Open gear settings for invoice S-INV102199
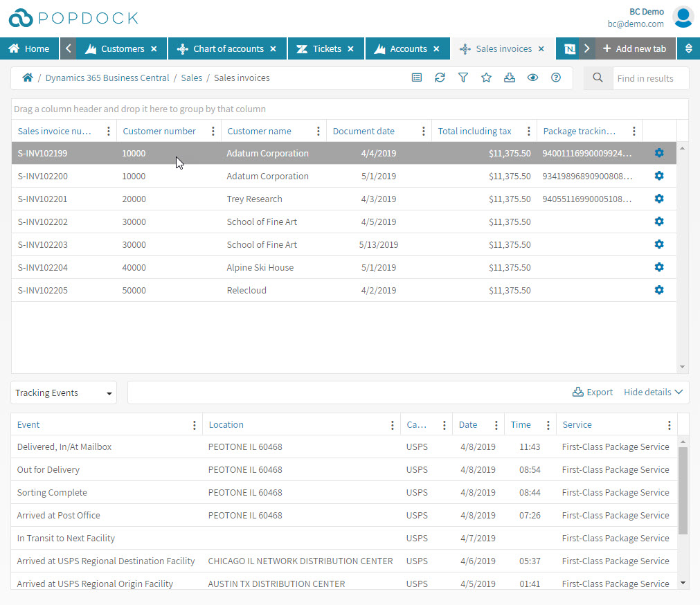This screenshot has height=605, width=700. coord(659,153)
